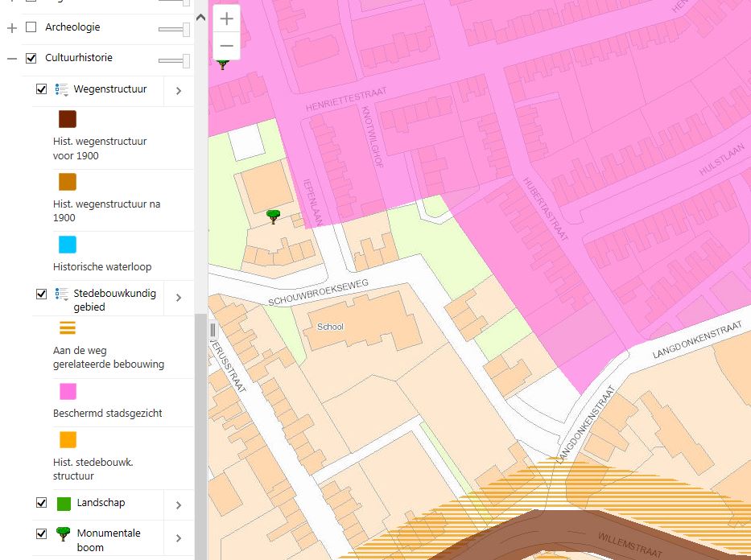
Task: Click the Archeologie opacity slider
Action: (174, 29)
